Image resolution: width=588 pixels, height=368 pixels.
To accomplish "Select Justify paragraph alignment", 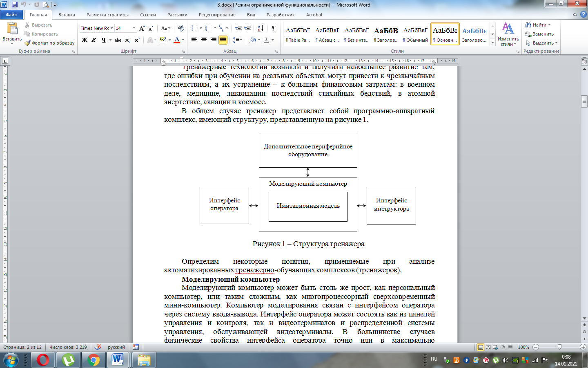I will pos(223,40).
